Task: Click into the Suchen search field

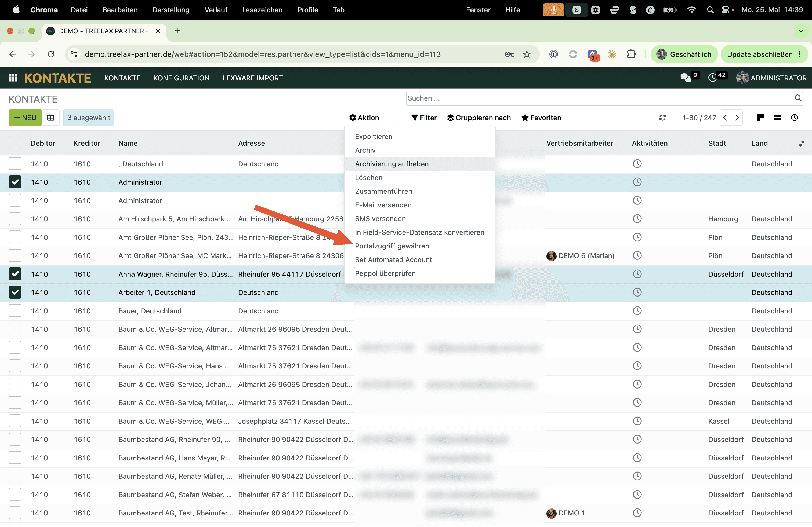Action: (599, 98)
